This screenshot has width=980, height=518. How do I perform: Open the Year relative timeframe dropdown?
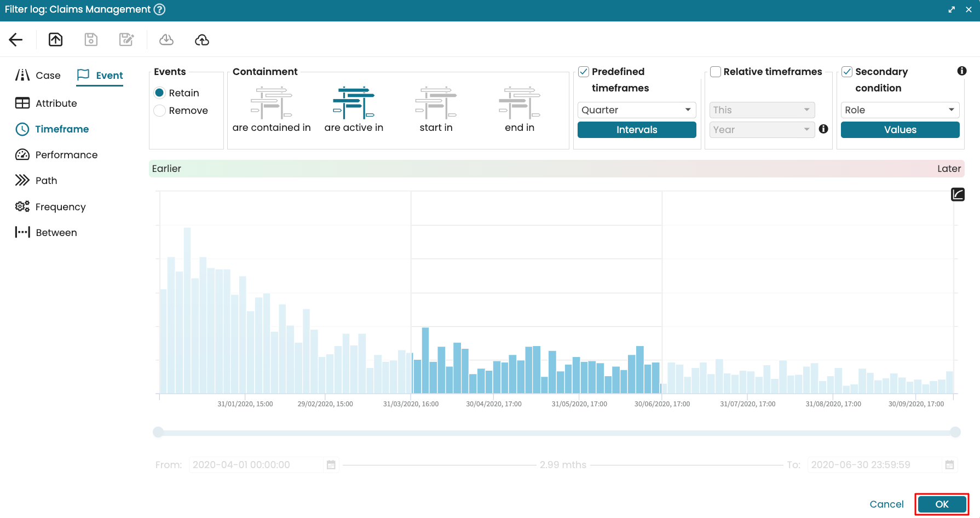pyautogui.click(x=762, y=130)
